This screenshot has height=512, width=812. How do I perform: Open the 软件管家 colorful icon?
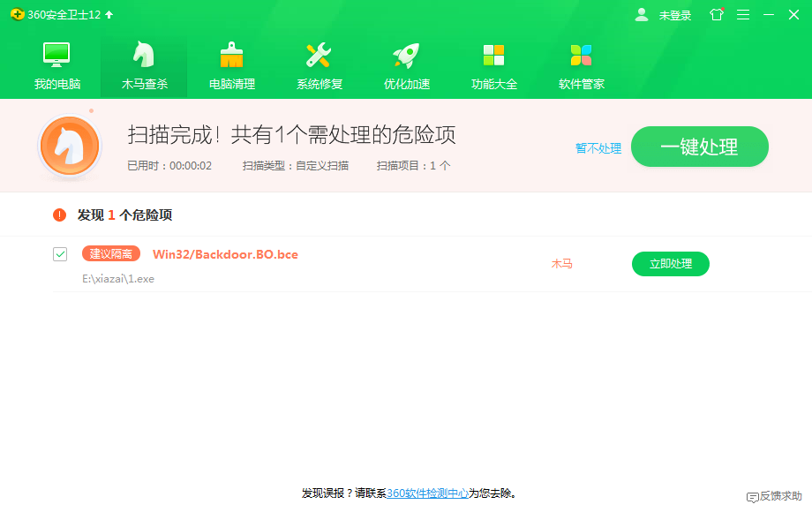tap(581, 55)
